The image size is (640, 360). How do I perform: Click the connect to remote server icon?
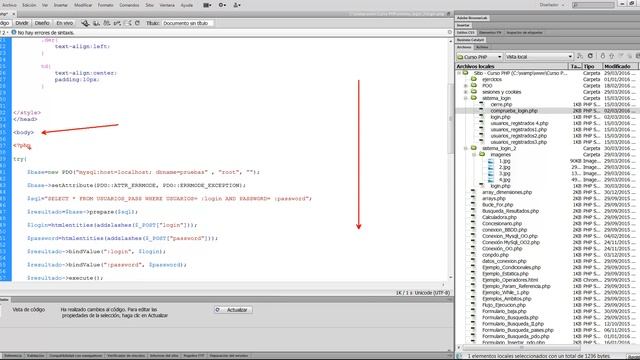point(580,56)
